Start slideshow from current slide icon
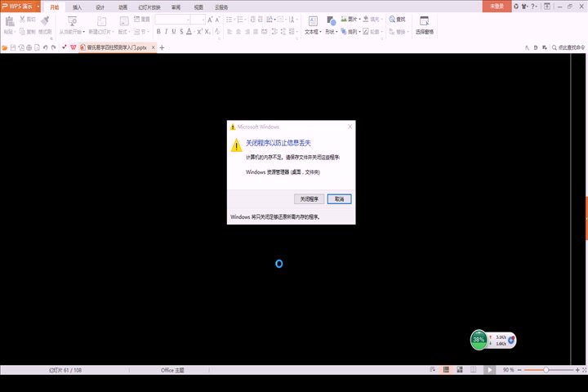Screen dimensions: 588x392 [x=73, y=21]
